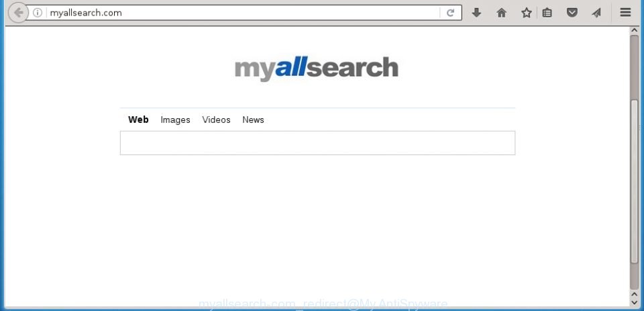Save page to Pocket
This screenshot has height=311, width=644.
click(x=572, y=13)
